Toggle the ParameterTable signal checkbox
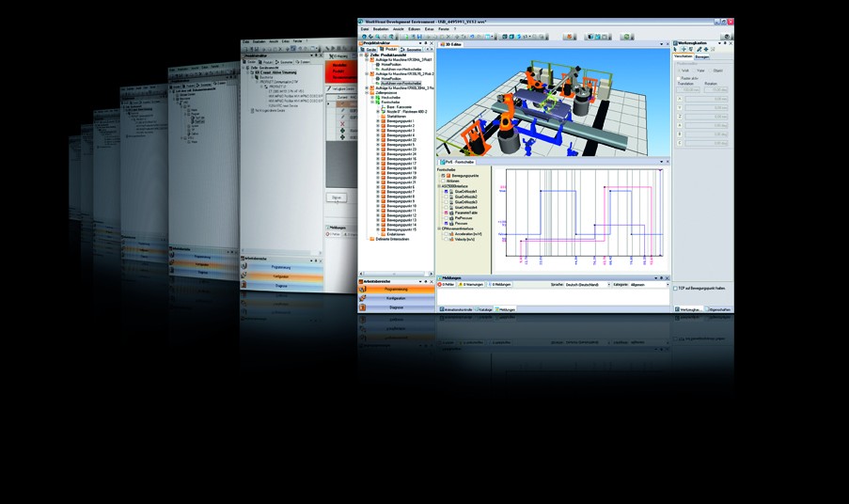Screen dimensions: 849x504 click(x=447, y=213)
